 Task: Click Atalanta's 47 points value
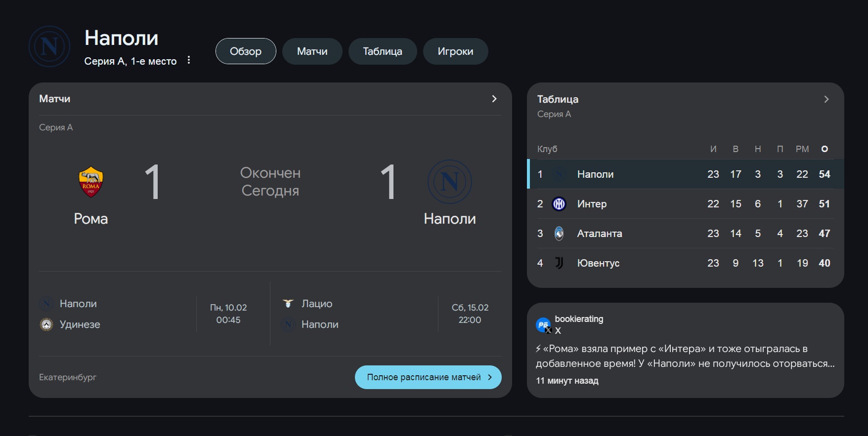[x=825, y=234]
